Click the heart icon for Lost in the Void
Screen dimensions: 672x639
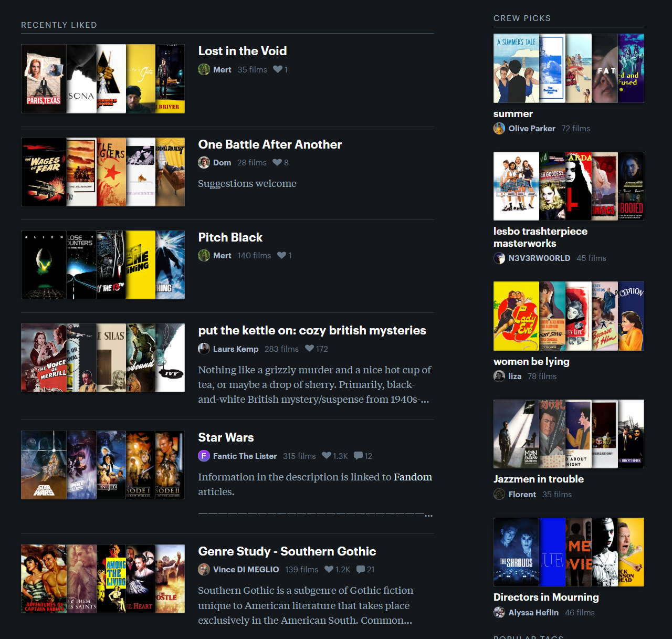point(278,69)
